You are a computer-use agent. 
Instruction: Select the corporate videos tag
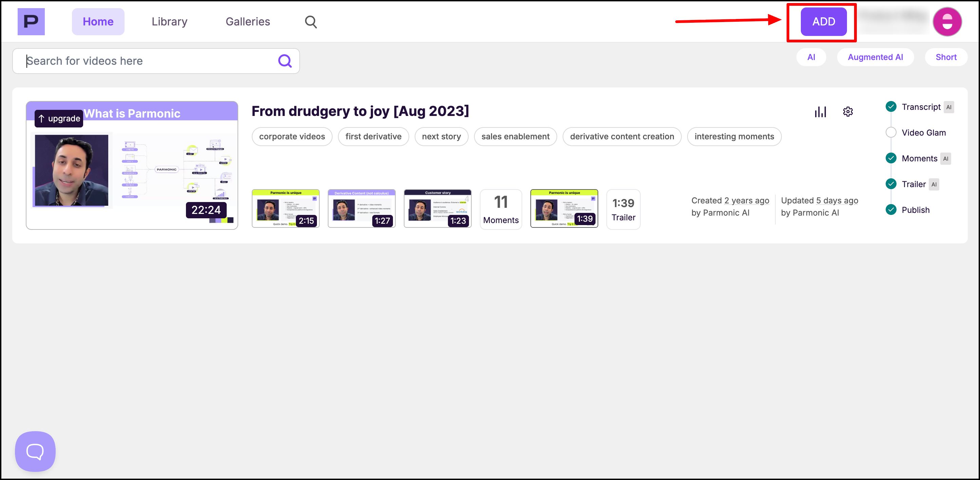292,136
